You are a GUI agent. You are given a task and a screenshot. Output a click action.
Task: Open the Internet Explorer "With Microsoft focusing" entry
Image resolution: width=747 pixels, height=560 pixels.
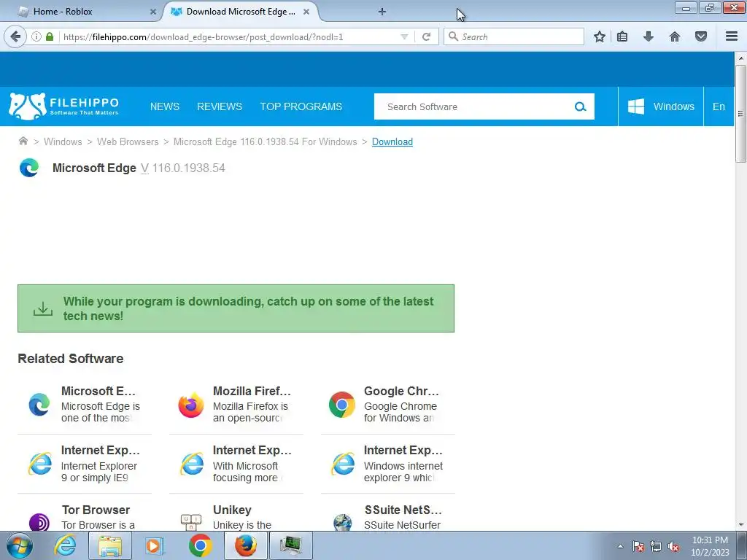(236, 464)
